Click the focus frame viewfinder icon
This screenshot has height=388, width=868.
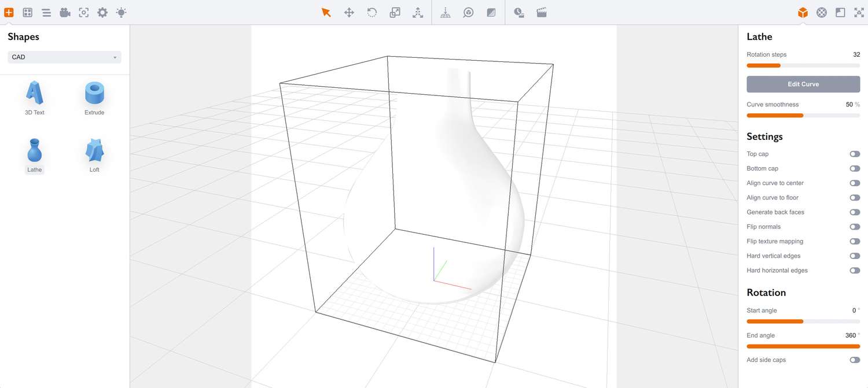point(83,12)
